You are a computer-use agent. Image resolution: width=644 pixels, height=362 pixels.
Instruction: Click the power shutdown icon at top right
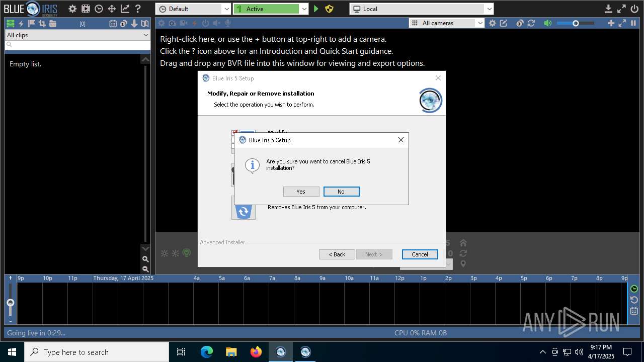coord(634,9)
